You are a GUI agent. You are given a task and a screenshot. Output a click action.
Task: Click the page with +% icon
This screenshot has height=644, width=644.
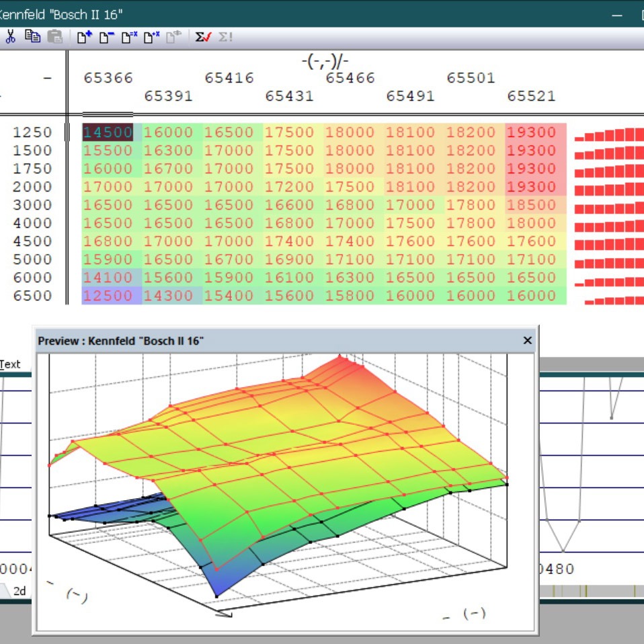[x=151, y=37]
